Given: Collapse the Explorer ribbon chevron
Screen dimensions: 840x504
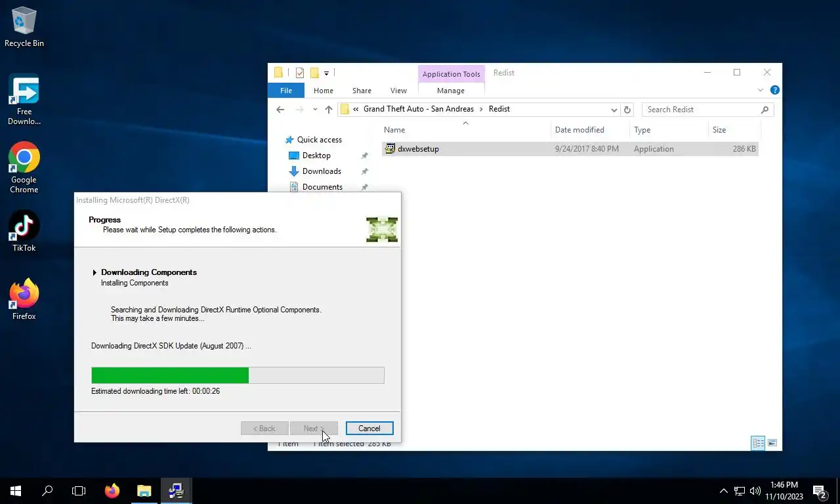Looking at the screenshot, I should tap(761, 90).
